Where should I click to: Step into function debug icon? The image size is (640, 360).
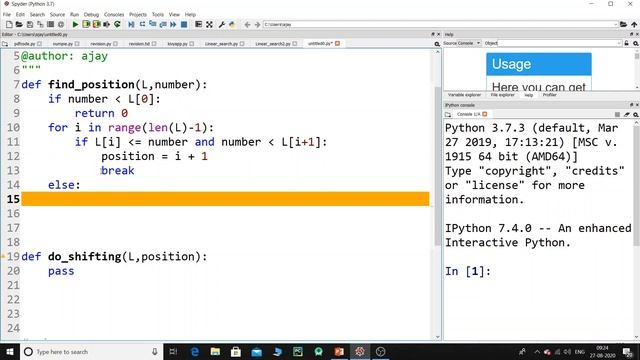coord(153,24)
